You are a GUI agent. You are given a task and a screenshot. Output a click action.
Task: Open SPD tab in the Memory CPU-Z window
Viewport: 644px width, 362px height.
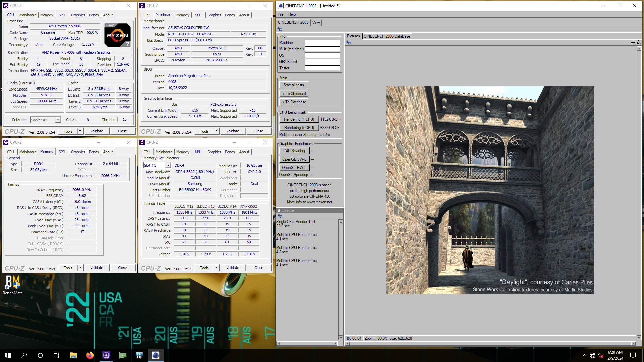(62, 152)
